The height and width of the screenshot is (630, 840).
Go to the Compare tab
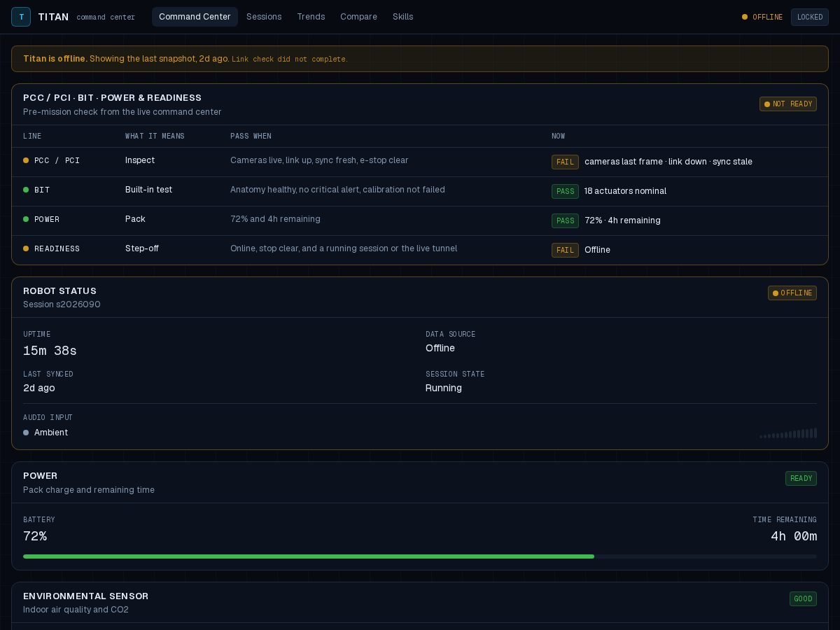click(x=358, y=17)
